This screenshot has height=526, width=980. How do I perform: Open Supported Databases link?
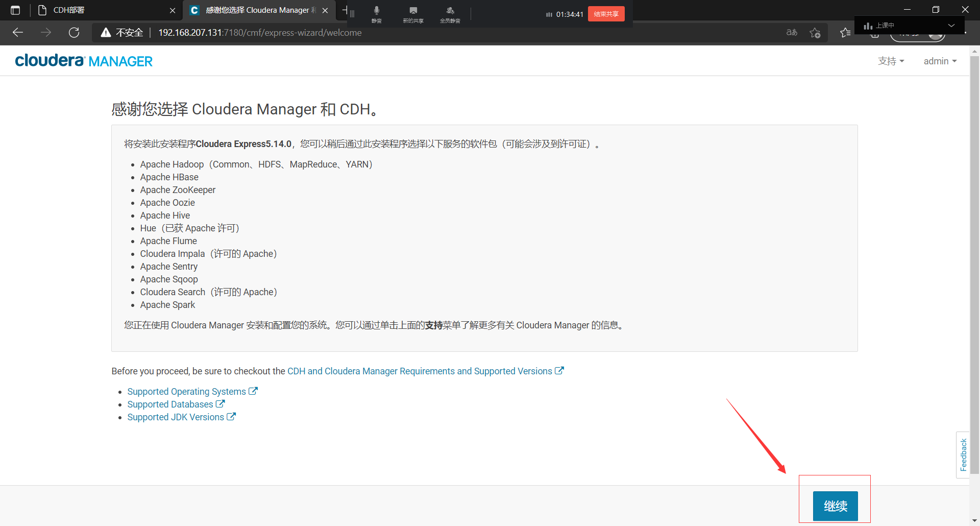point(176,404)
